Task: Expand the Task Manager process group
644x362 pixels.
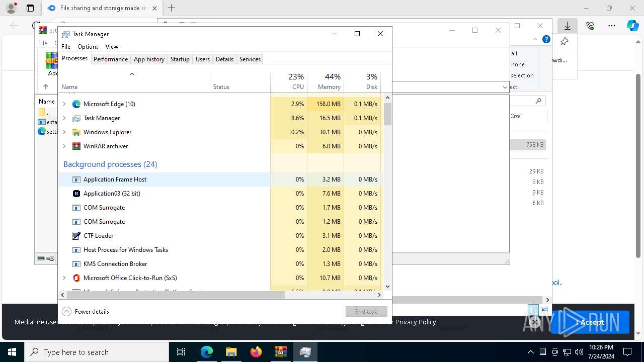Action: pos(64,118)
